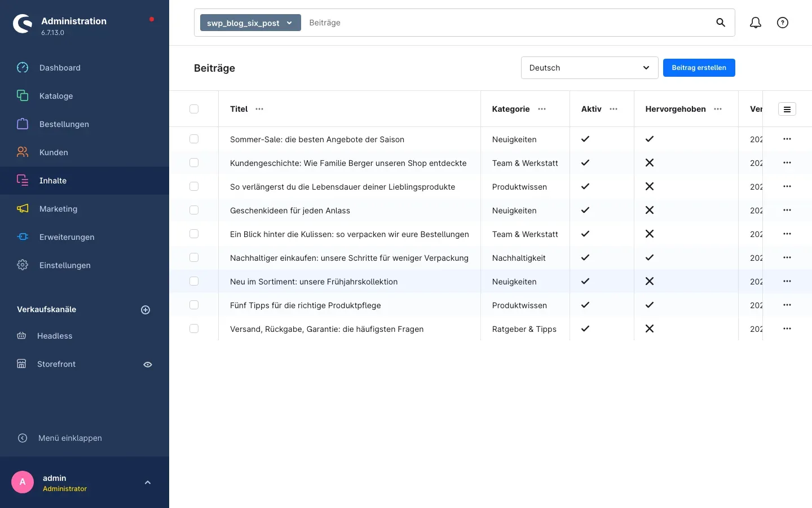Click the Headless channel basket icon
The height and width of the screenshot is (508, 812).
pos(21,336)
